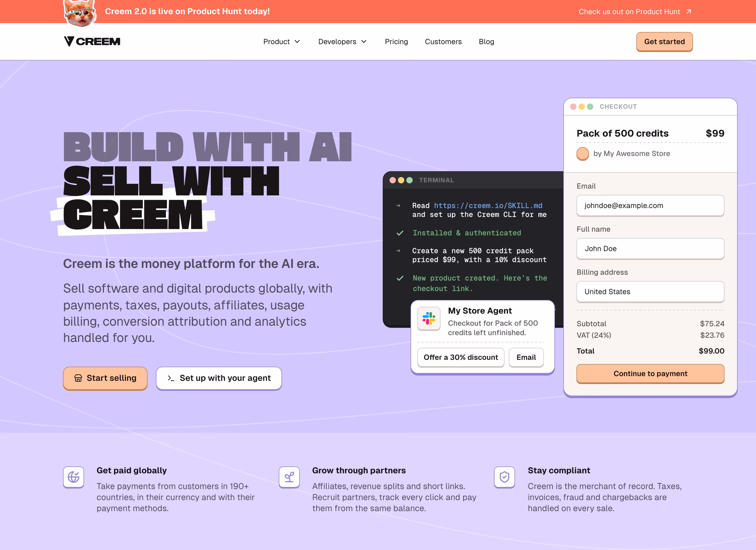Click the $99.00 total amount

tap(711, 351)
